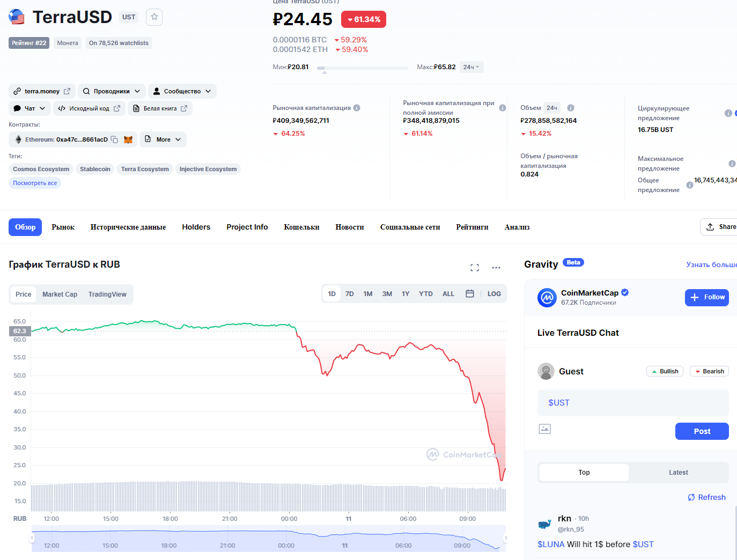Click the $UST chat message input field
Screen dimensions: 737x560
(633, 403)
